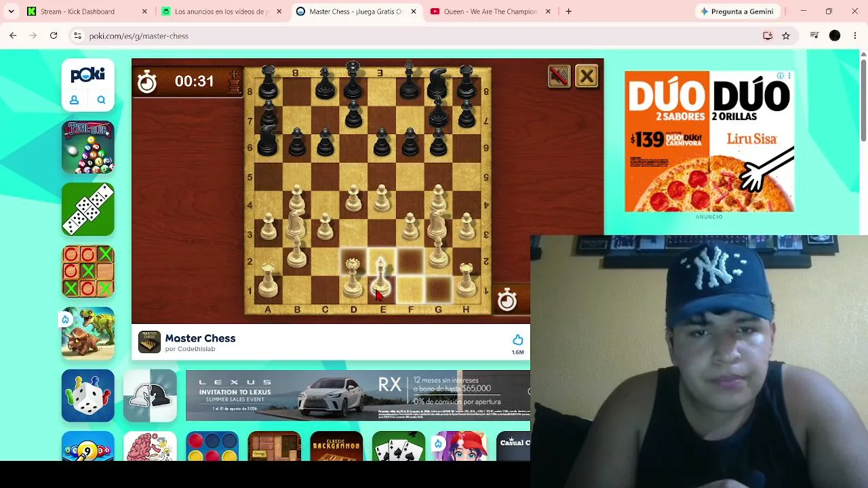Select the white pawn on f3
The image size is (868, 488).
410,226
